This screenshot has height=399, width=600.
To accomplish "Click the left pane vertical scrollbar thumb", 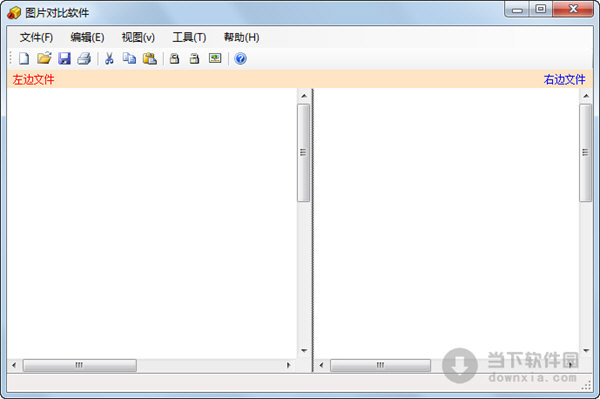I will 303,153.
